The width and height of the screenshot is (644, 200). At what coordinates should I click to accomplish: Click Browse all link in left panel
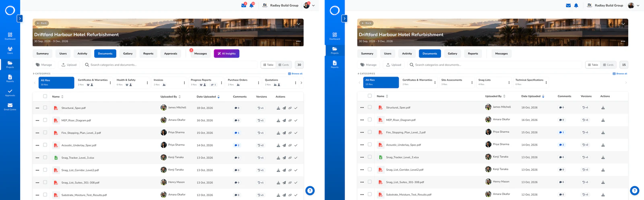(x=295, y=74)
